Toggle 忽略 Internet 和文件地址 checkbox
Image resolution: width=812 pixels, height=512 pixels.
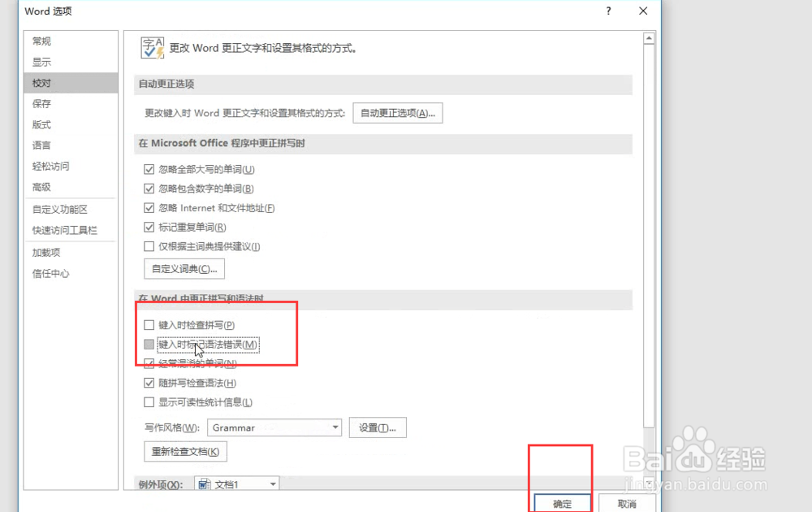pyautogui.click(x=149, y=208)
